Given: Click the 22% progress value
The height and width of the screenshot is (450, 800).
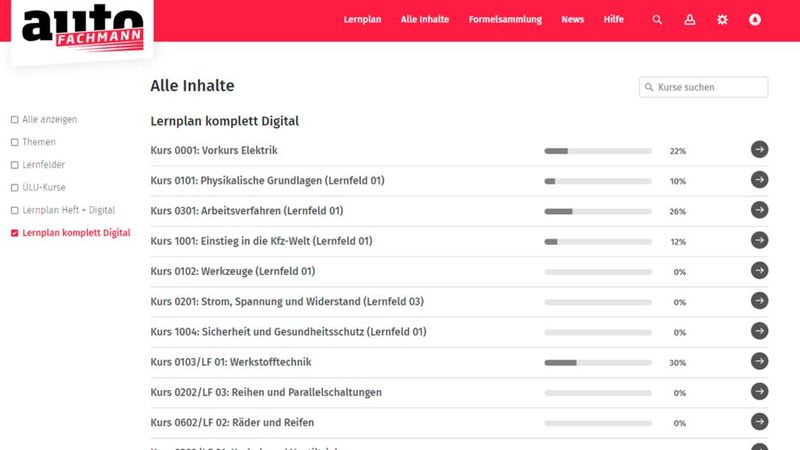Looking at the screenshot, I should tap(678, 151).
